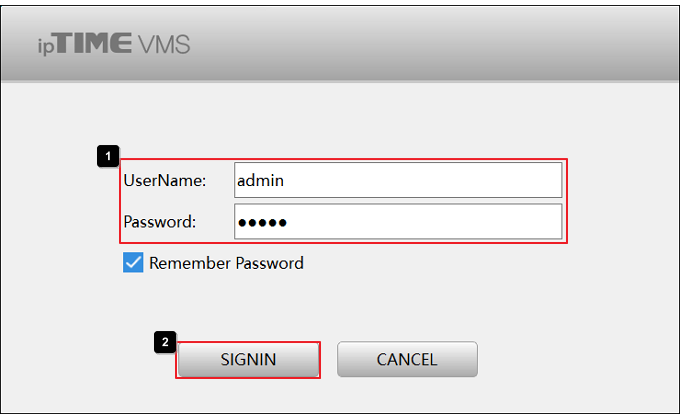Image resolution: width=680 pixels, height=418 pixels.
Task: Place cursor in empty space after admin
Action: click(x=423, y=180)
